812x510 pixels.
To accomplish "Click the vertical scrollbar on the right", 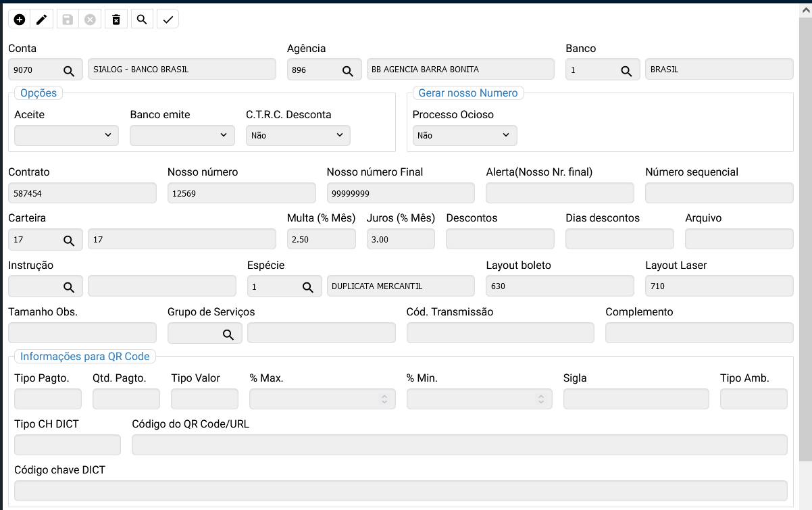I will (x=805, y=236).
